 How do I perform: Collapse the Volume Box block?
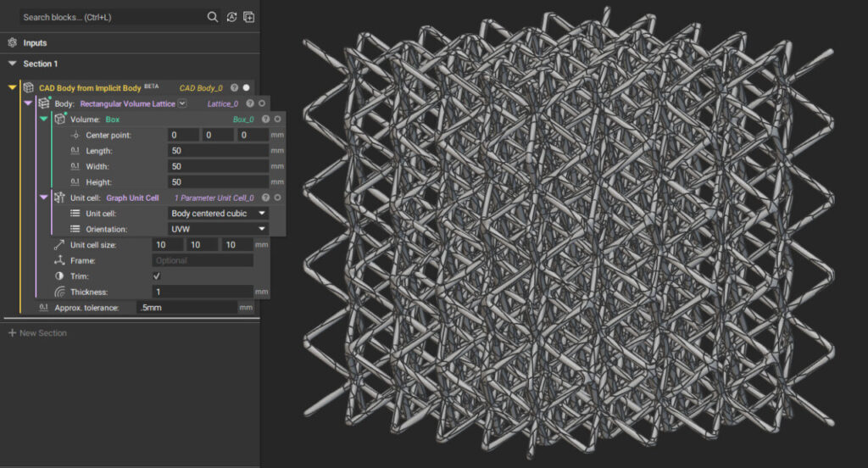click(x=44, y=119)
